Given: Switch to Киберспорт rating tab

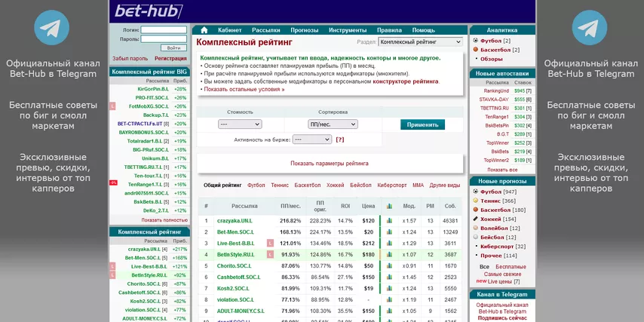Looking at the screenshot, I should [392, 186].
